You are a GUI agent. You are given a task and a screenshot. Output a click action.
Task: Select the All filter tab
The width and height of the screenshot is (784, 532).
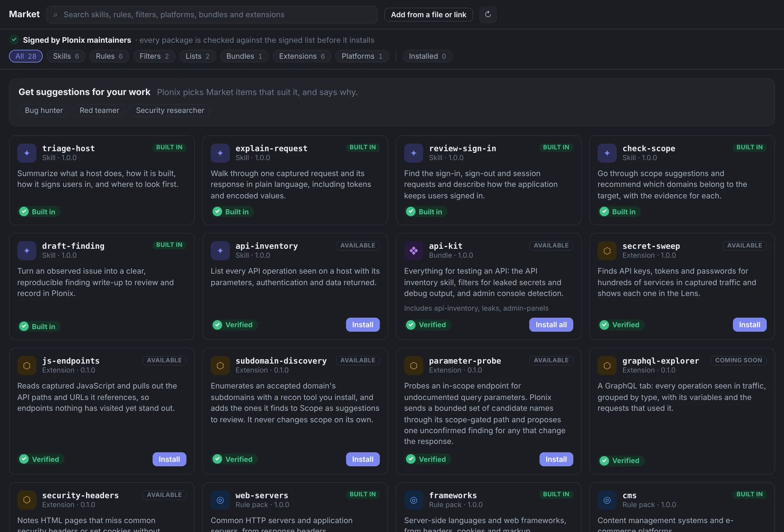point(26,56)
